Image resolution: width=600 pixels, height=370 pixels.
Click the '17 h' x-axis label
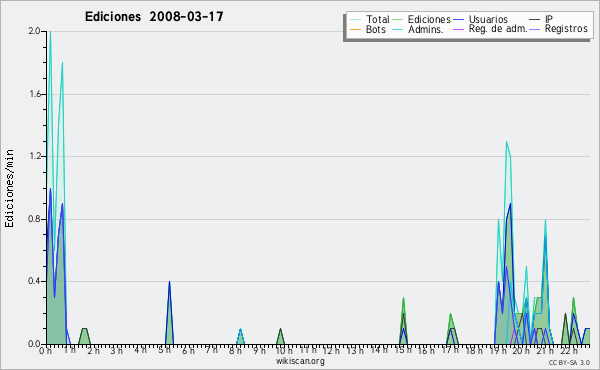pos(450,351)
